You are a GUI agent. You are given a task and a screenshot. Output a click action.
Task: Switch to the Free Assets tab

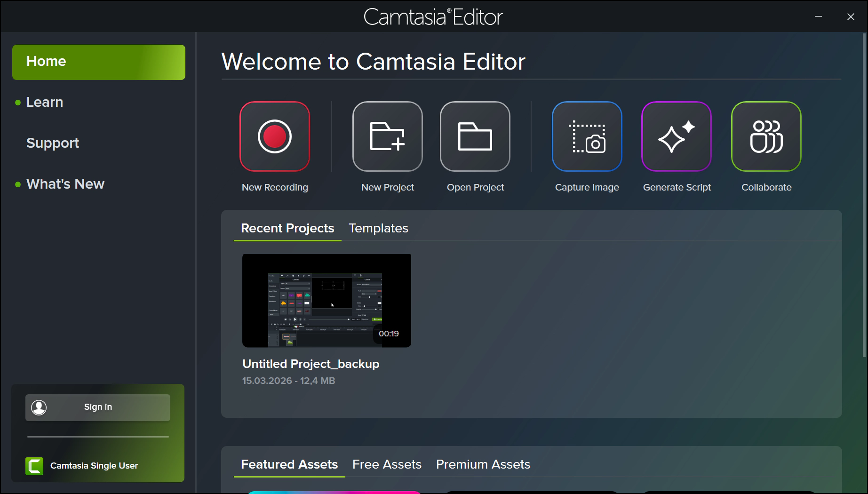pyautogui.click(x=387, y=464)
